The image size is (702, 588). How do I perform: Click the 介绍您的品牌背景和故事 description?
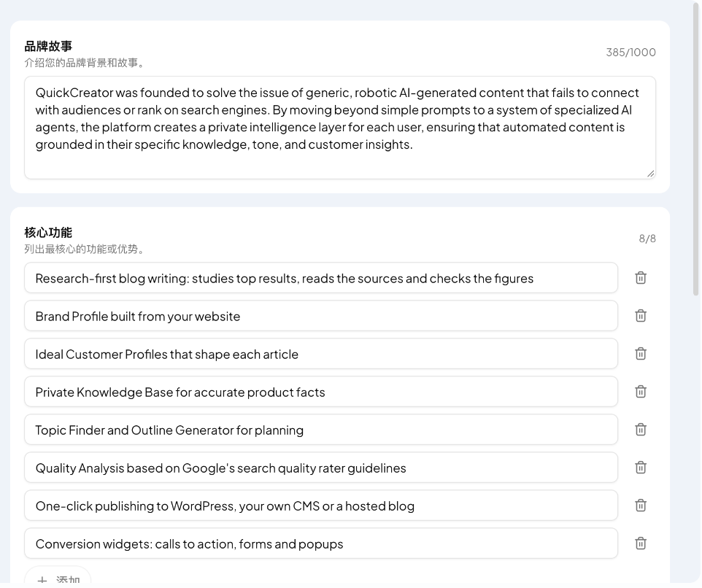[85, 63]
